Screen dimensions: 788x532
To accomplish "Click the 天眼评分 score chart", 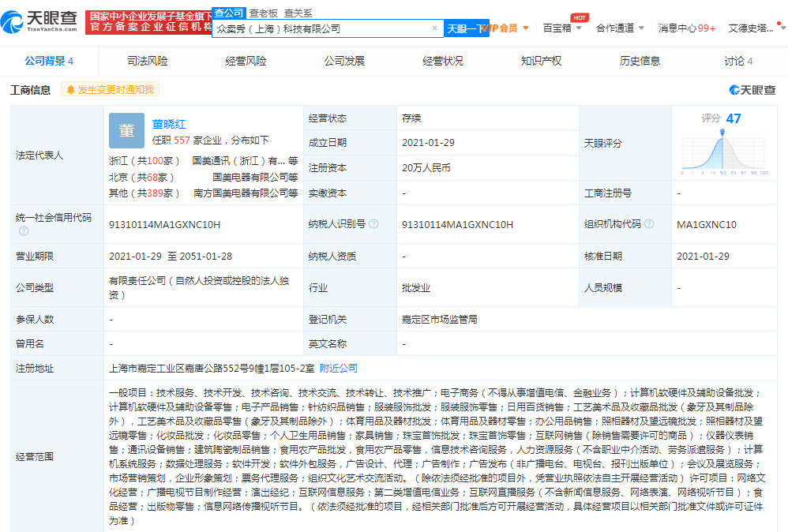I will pyautogui.click(x=724, y=152).
